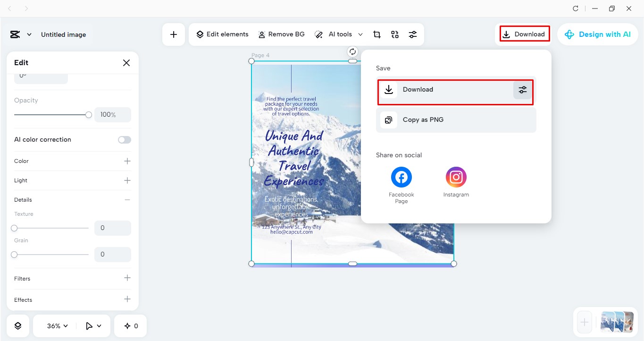Open the Layers icon at bottom left
644x341 pixels.
click(x=17, y=325)
